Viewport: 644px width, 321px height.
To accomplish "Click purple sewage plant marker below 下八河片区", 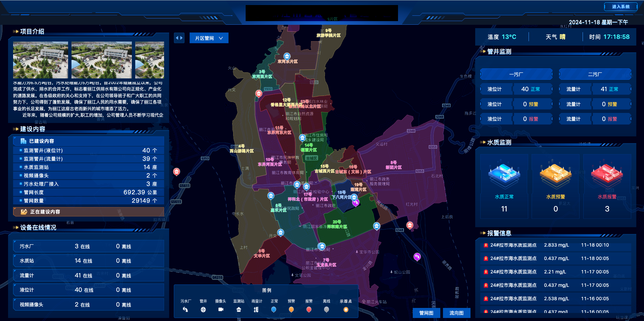I will [356, 202].
